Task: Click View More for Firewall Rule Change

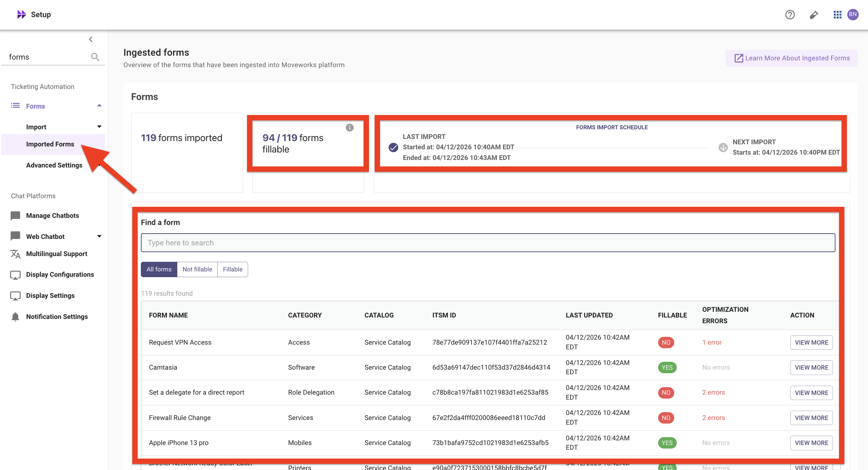Action: [812, 418]
